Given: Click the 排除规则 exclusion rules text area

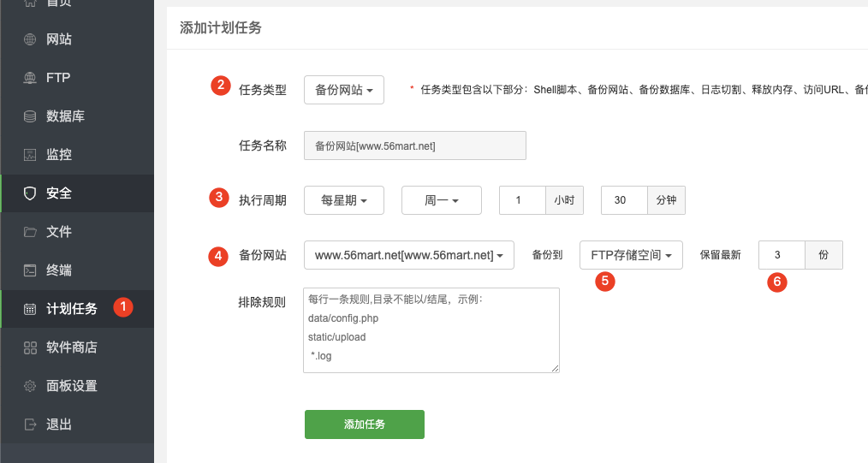Looking at the screenshot, I should (431, 330).
